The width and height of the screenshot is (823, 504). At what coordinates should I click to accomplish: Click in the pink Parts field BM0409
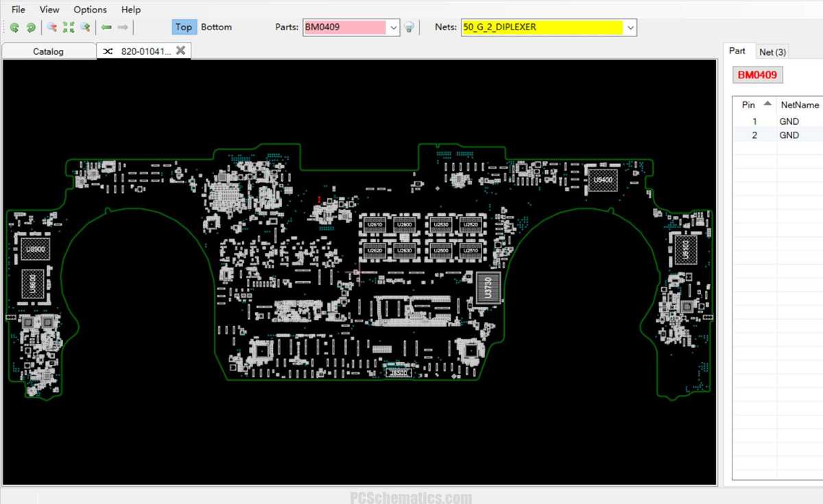point(345,27)
